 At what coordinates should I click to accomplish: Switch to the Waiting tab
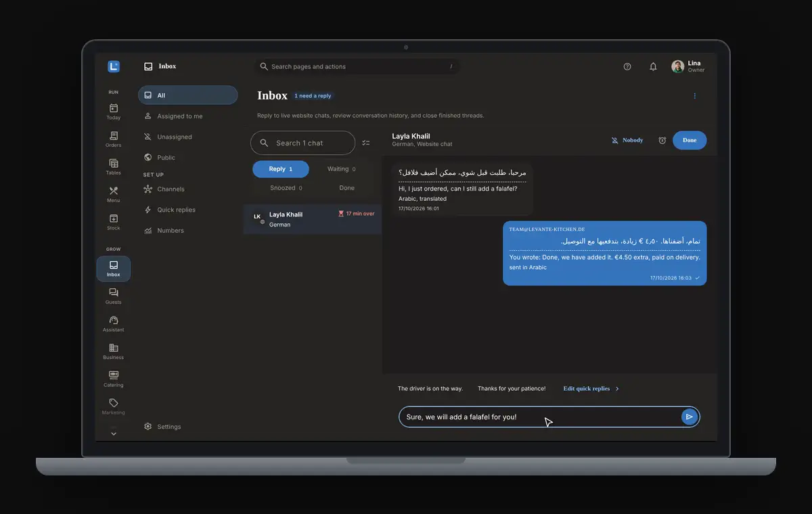coord(341,169)
